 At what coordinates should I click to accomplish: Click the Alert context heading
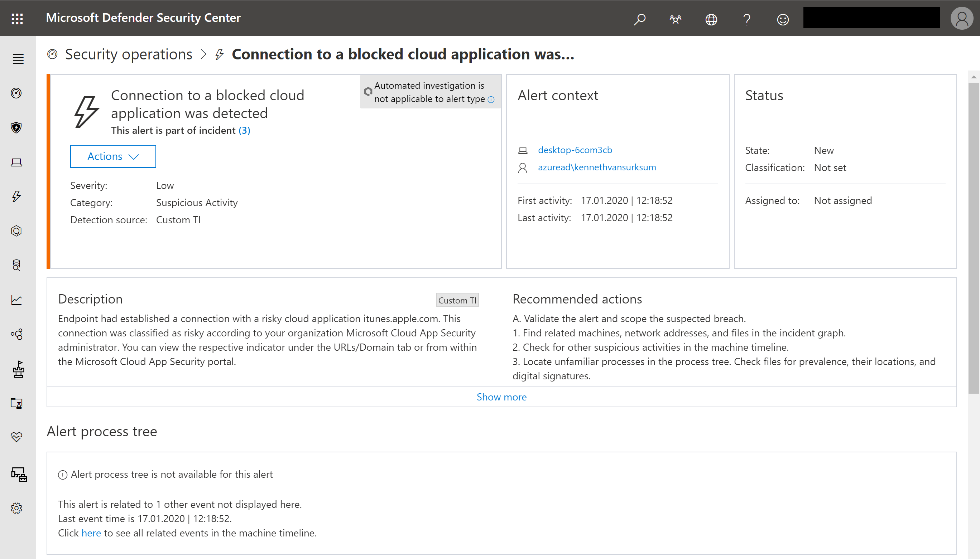[558, 96]
